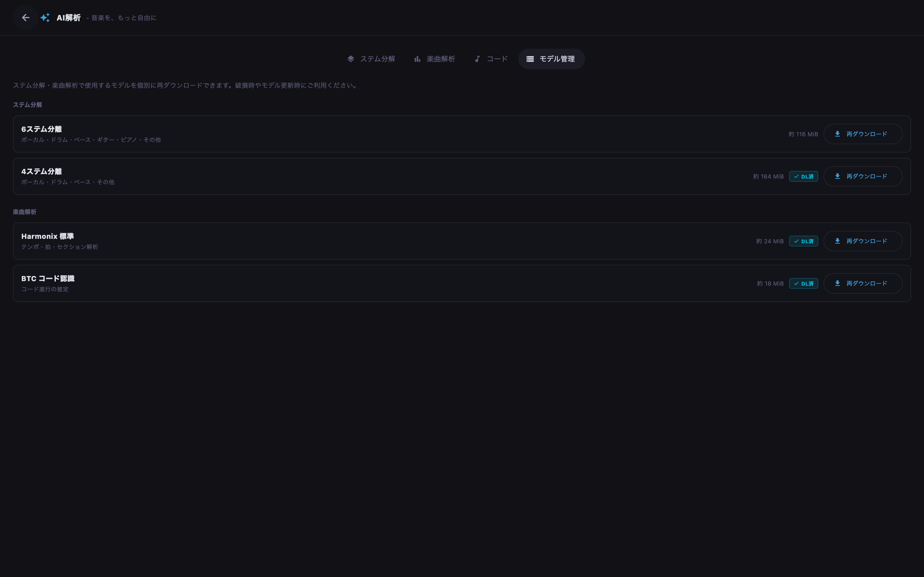924x577 pixels.
Task: Click the AI解析 page title
Action: (x=69, y=18)
